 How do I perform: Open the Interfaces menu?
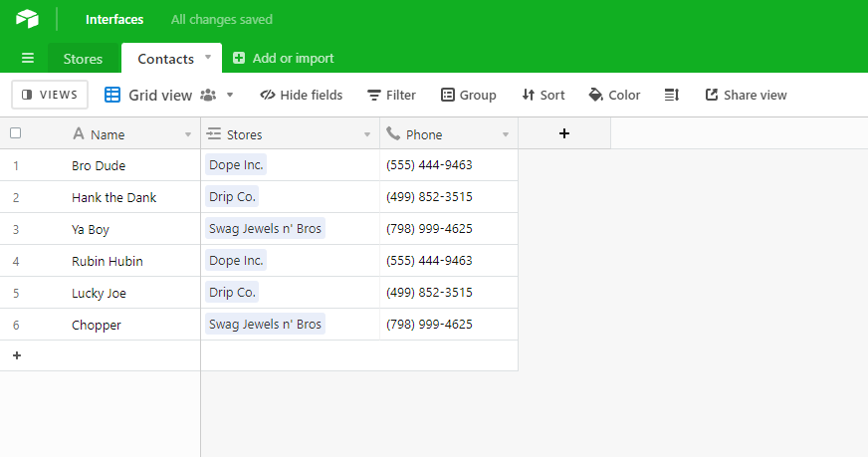click(114, 19)
